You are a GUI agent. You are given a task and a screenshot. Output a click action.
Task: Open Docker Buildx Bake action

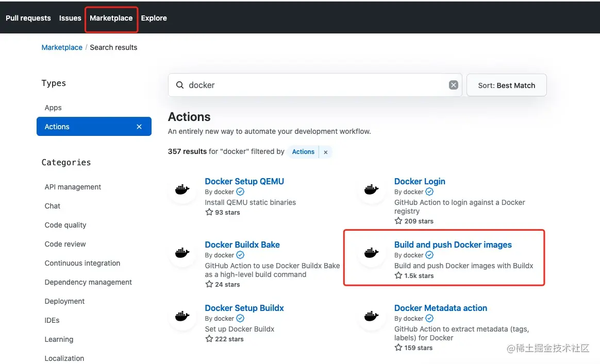tap(242, 245)
